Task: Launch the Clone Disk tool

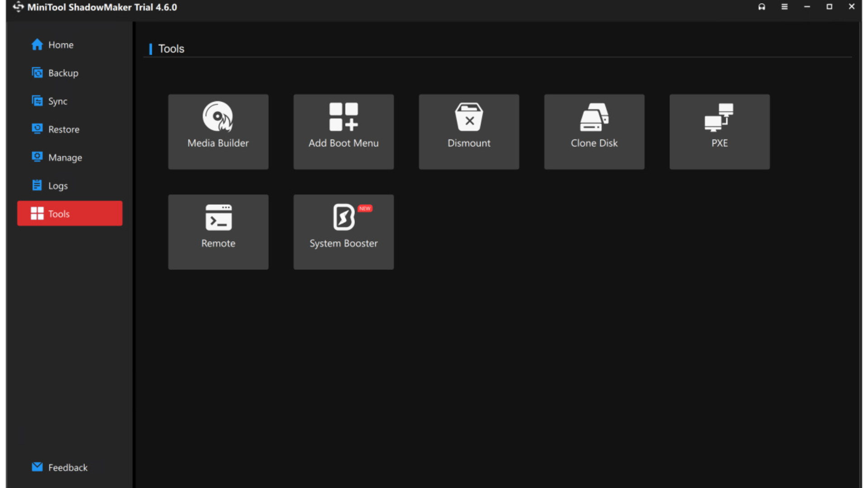Action: tap(594, 131)
